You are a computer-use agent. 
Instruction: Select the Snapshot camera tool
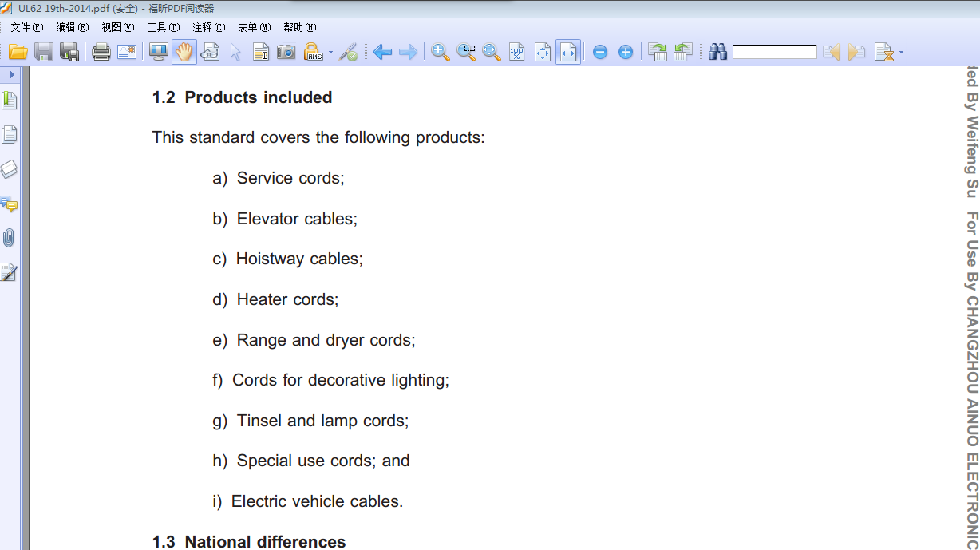[x=286, y=53]
